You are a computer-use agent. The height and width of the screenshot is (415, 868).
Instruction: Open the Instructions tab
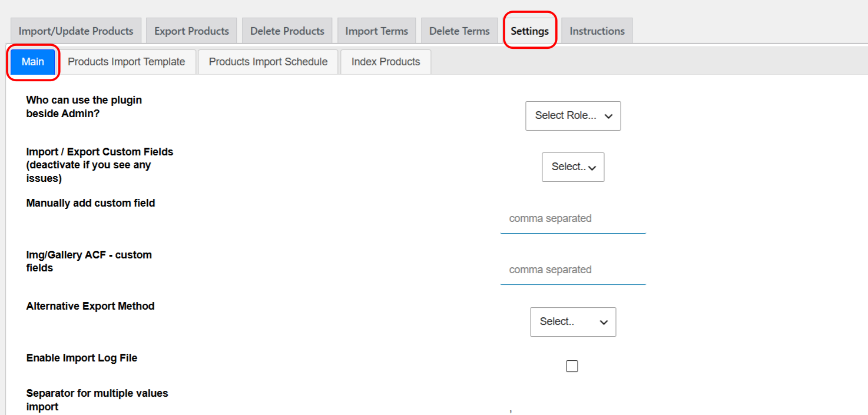(x=597, y=31)
